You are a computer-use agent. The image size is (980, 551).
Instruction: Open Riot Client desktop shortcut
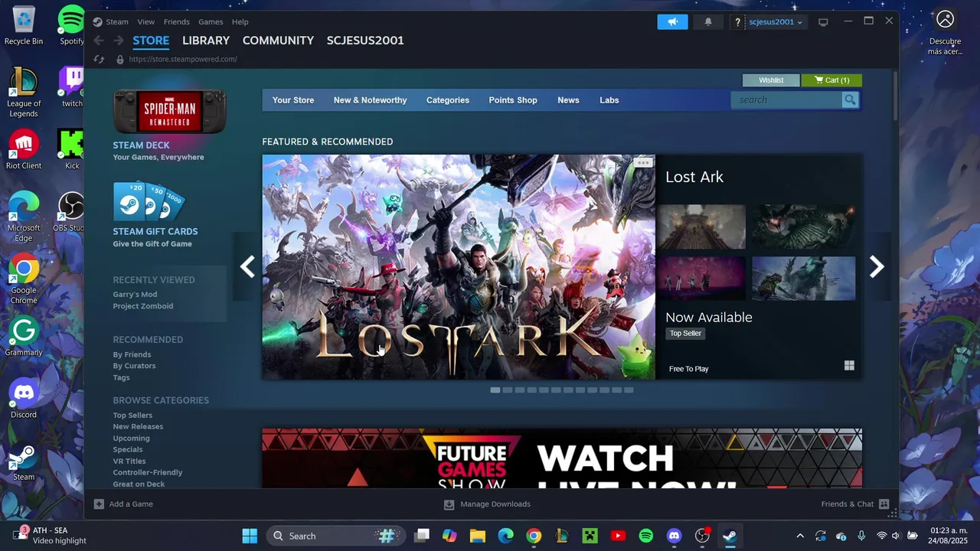24,150
